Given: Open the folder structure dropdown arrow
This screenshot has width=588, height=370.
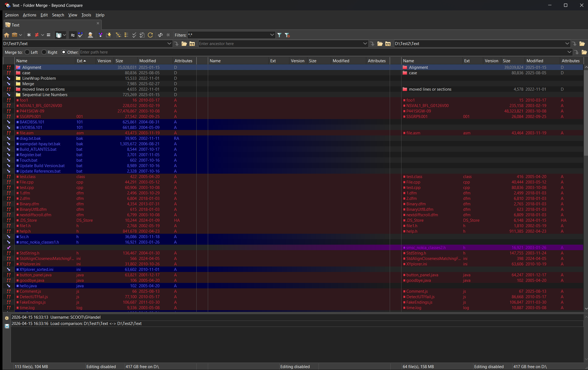Looking at the screenshot, I should pos(64,35).
